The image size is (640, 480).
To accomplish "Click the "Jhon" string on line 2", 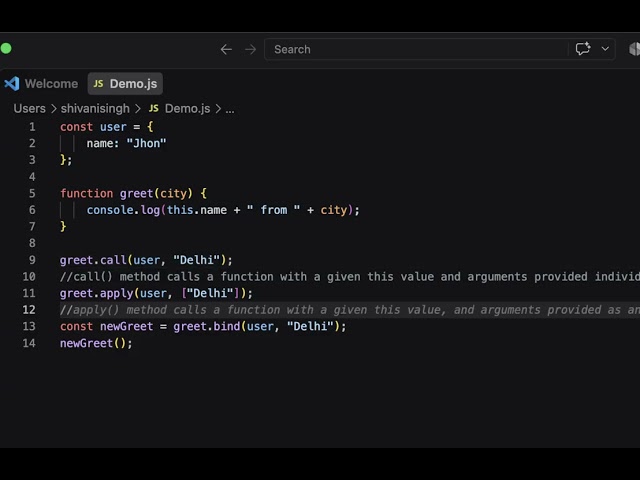I will point(146,143).
